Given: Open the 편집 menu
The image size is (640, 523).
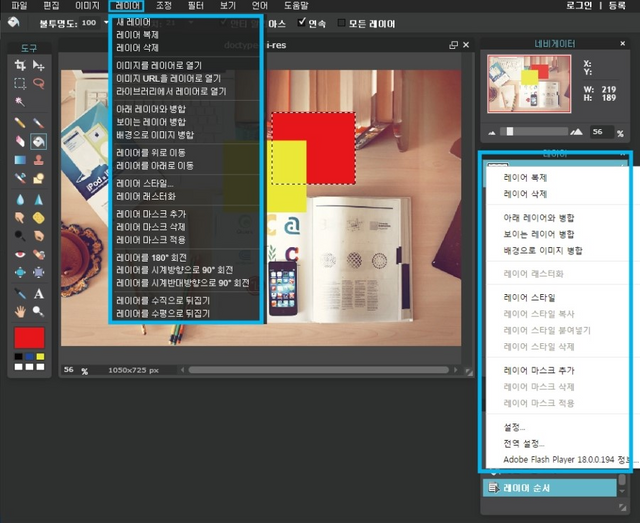Looking at the screenshot, I should coord(51,6).
